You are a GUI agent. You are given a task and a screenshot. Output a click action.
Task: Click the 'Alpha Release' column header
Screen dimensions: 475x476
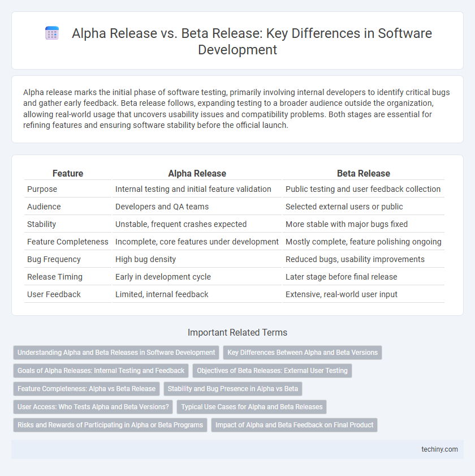tap(197, 173)
